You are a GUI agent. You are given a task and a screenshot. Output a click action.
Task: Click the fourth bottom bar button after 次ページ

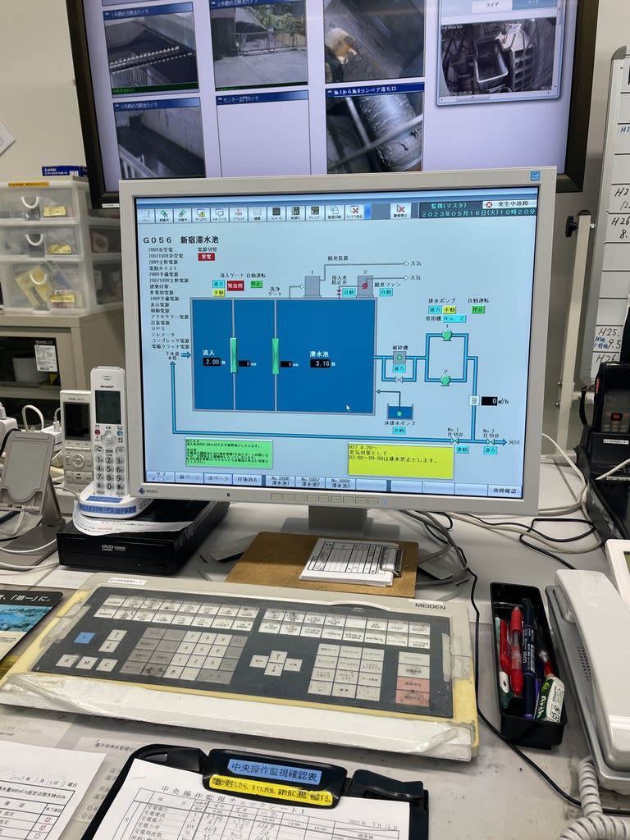coord(247,479)
